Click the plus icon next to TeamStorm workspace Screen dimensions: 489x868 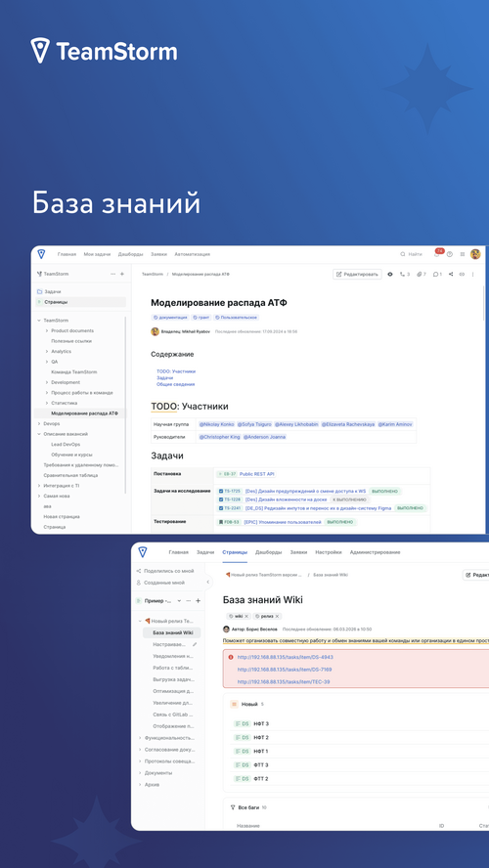[122, 274]
